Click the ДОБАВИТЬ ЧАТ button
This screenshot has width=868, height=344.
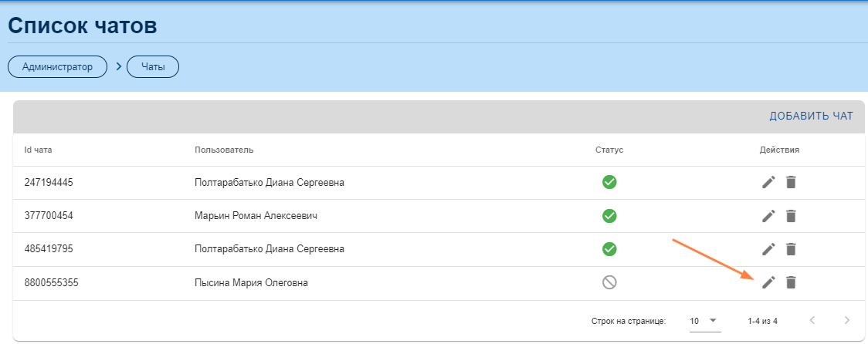point(811,116)
